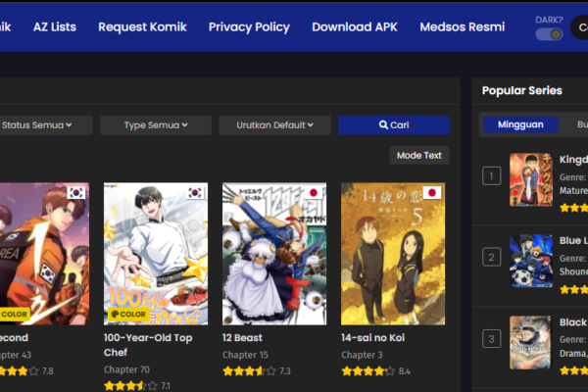Open Medsos Resmi page

coord(462,27)
